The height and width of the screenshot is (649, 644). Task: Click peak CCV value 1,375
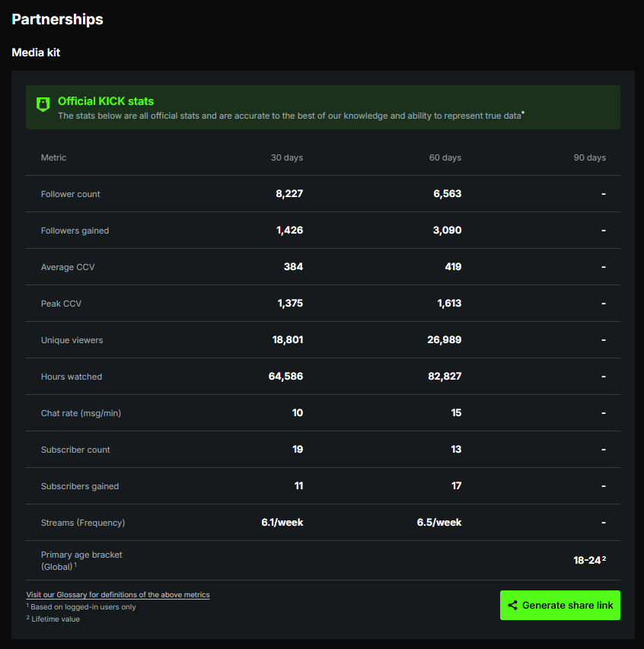tap(290, 303)
